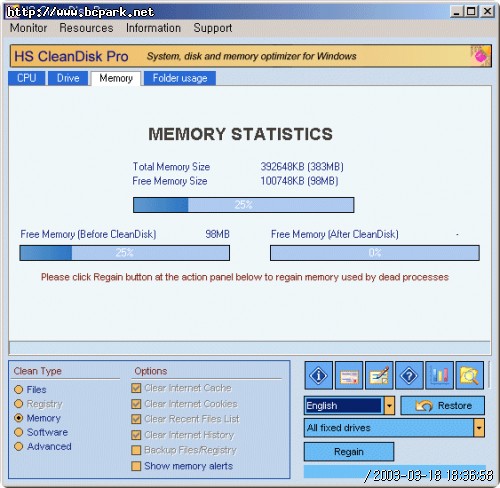Click the information diamond icon

(318, 375)
